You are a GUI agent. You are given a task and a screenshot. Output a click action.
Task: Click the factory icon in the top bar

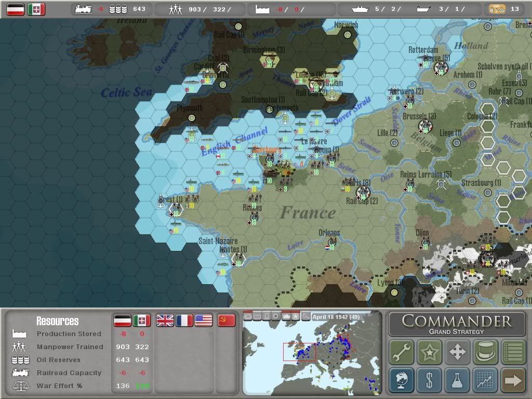262,9
